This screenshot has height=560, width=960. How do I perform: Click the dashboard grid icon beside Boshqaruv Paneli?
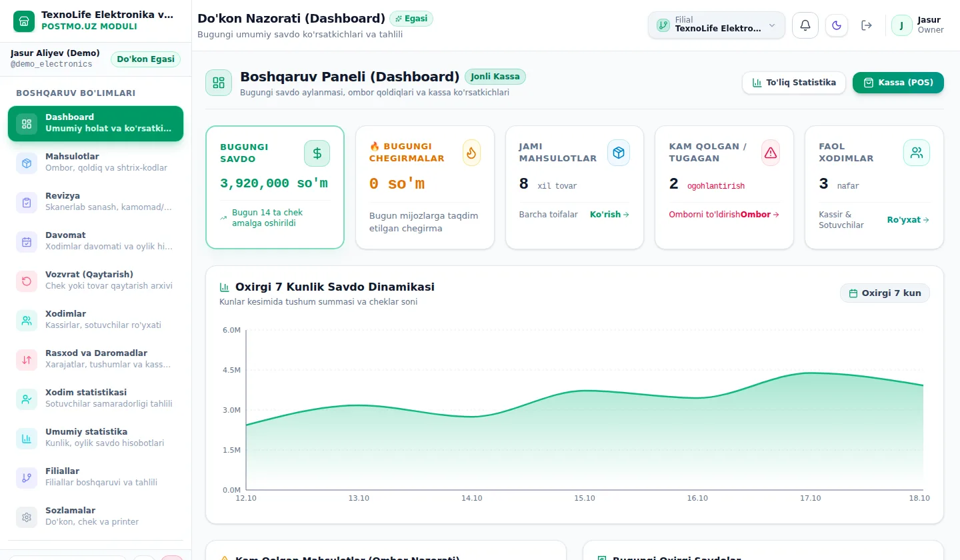click(219, 83)
